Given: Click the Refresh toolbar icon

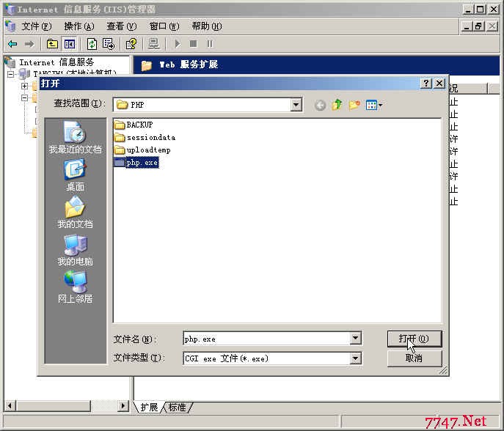Looking at the screenshot, I should click(x=92, y=44).
